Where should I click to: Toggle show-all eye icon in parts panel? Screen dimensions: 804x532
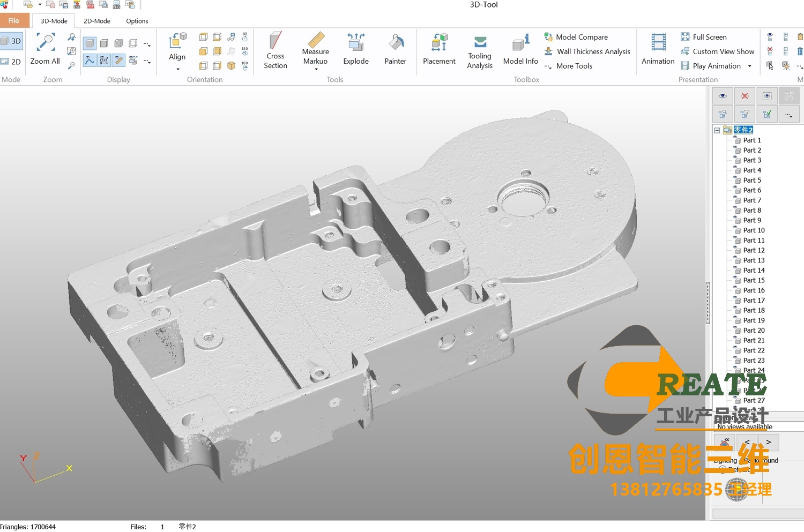[723, 96]
